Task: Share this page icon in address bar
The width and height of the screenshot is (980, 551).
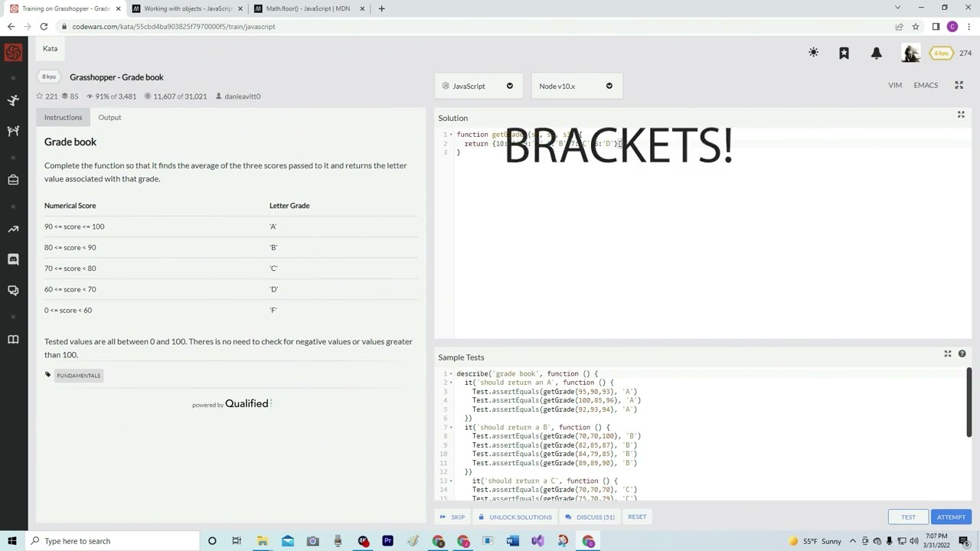Action: (x=899, y=26)
